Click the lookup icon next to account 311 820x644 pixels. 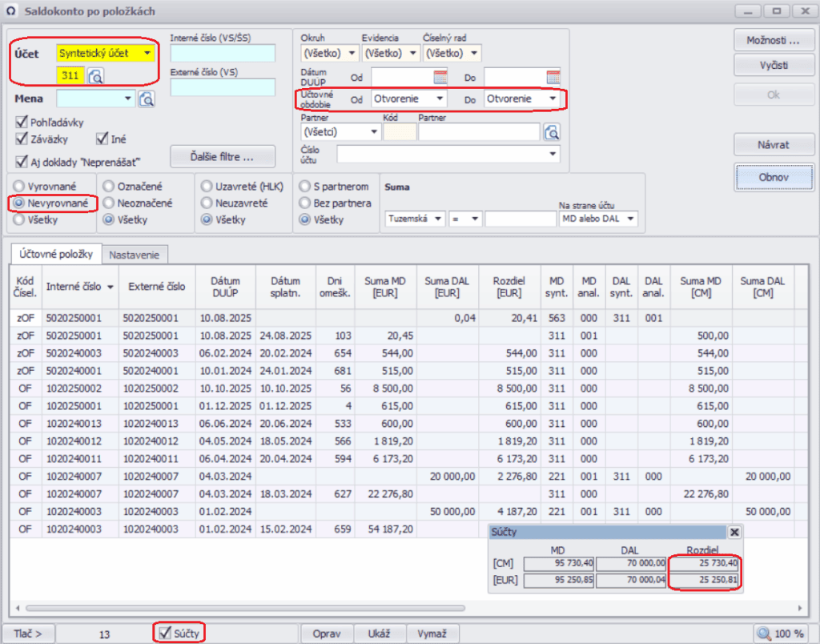click(x=96, y=77)
